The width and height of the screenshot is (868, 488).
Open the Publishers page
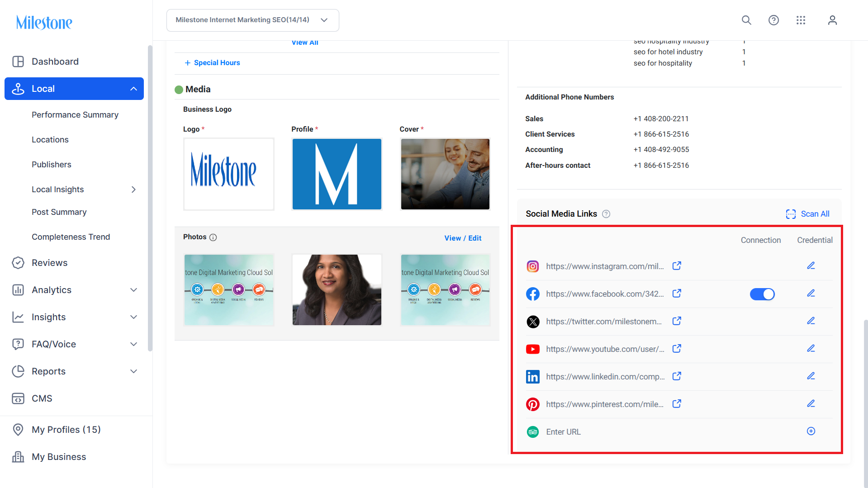pyautogui.click(x=52, y=165)
